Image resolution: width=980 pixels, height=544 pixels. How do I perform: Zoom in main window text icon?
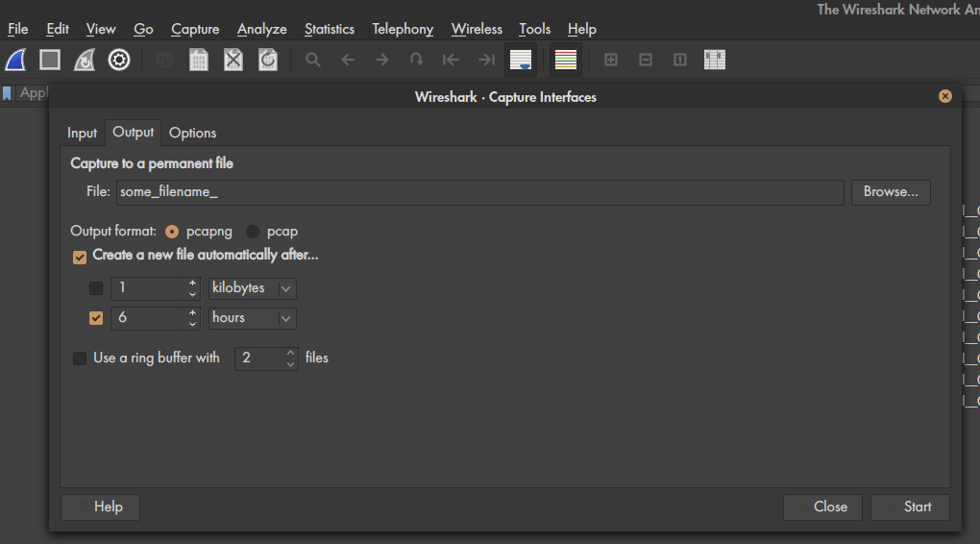611,60
